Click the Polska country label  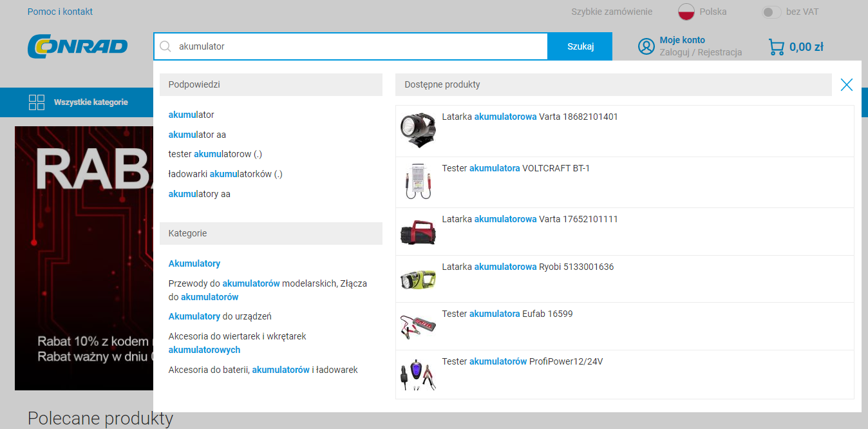tap(713, 12)
